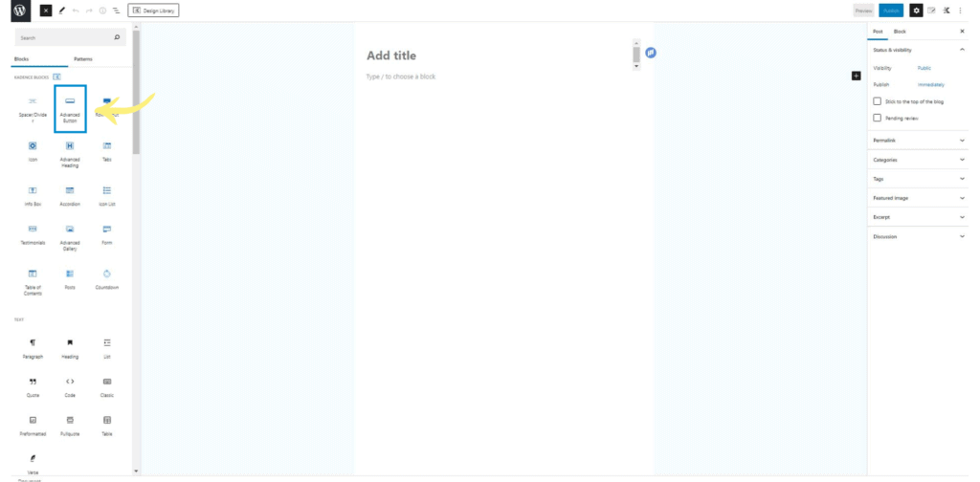Image resolution: width=980 pixels, height=482 pixels.
Task: Switch to the Patterns tab
Action: coord(83,58)
